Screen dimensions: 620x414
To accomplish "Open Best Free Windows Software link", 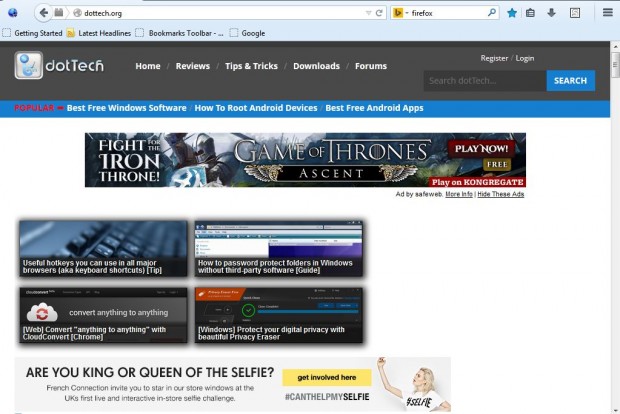I will coord(127,108).
